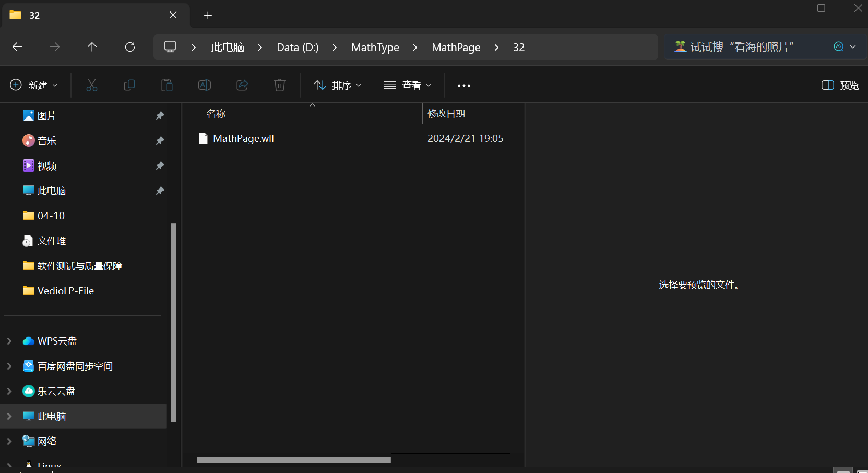Viewport: 868px width, 473px height.
Task: Expand the 乐云云盘 tree node
Action: pos(9,391)
